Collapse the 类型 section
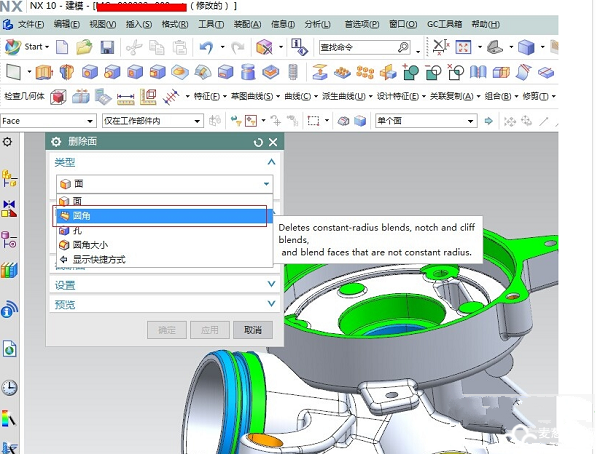Viewport: 600px width, 454px height. click(x=271, y=162)
